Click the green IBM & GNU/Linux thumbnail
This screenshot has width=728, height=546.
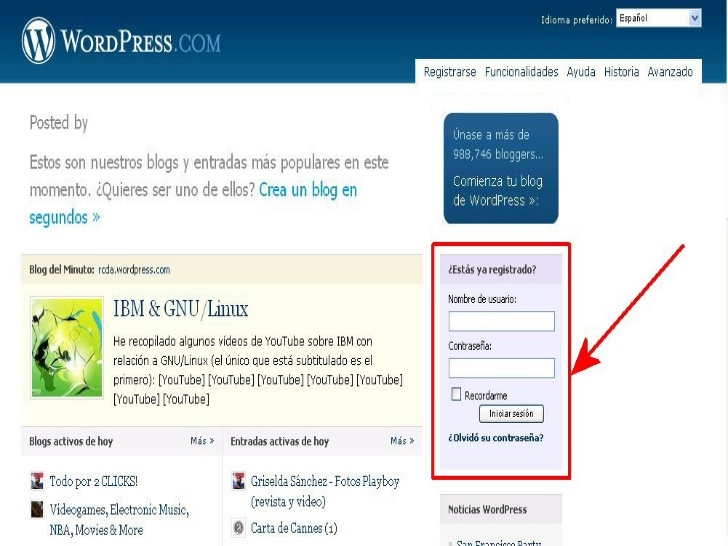pos(67,348)
